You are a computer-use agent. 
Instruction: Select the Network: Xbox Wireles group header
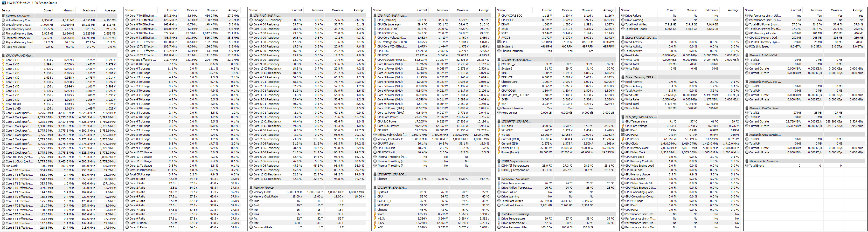[805, 135]
